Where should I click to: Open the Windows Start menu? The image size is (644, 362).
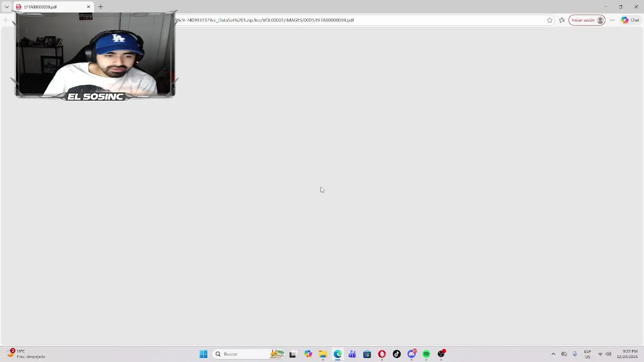[x=203, y=354]
